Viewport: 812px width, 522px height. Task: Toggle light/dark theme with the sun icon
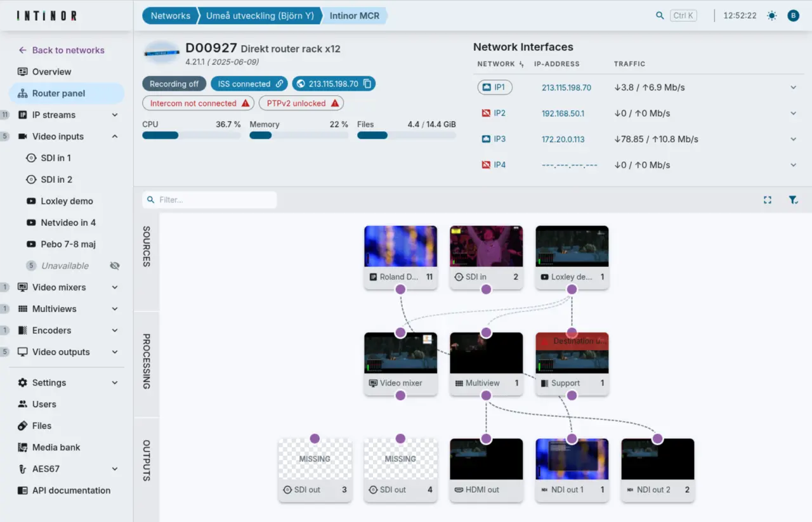coord(771,15)
